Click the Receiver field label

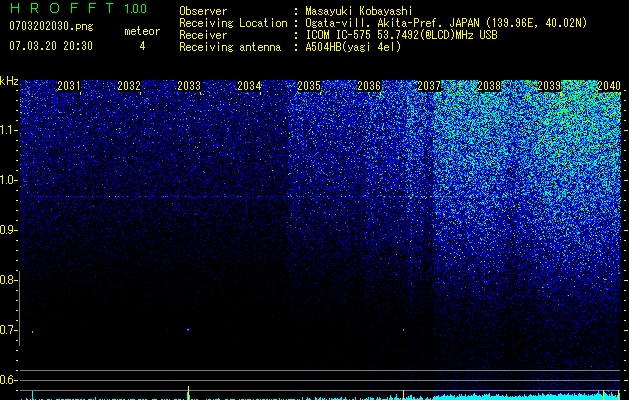[x=203, y=35]
